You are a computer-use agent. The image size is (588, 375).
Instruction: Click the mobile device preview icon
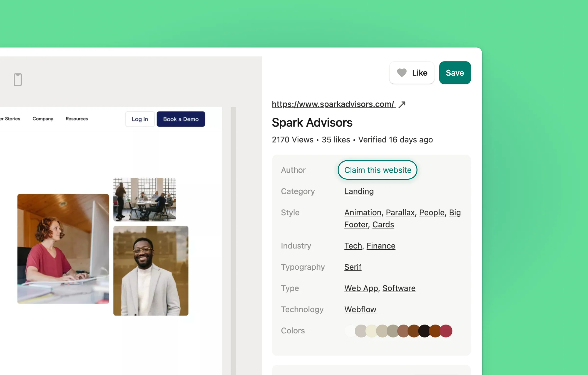pyautogui.click(x=18, y=80)
